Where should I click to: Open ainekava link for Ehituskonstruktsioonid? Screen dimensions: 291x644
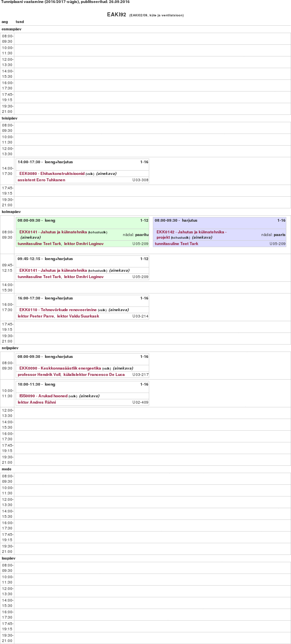click(x=106, y=174)
